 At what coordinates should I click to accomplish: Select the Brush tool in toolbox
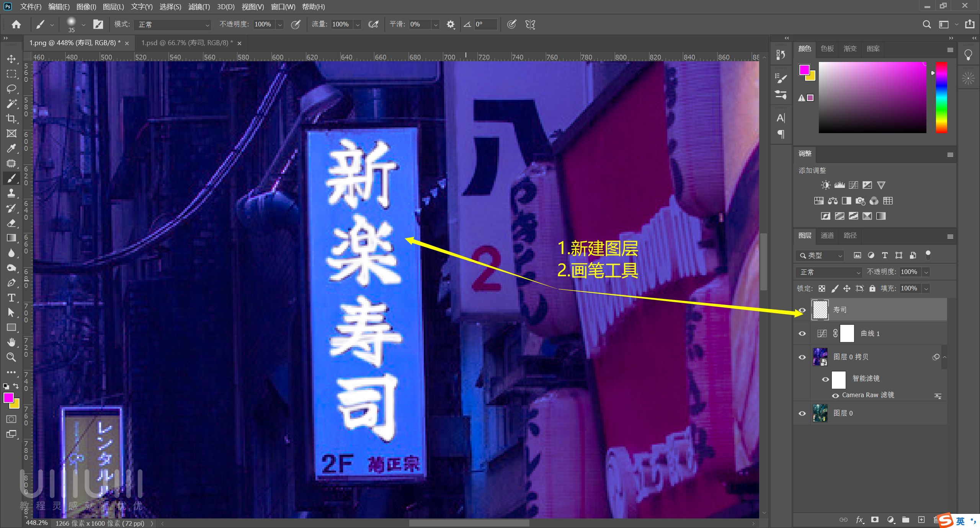(x=11, y=178)
